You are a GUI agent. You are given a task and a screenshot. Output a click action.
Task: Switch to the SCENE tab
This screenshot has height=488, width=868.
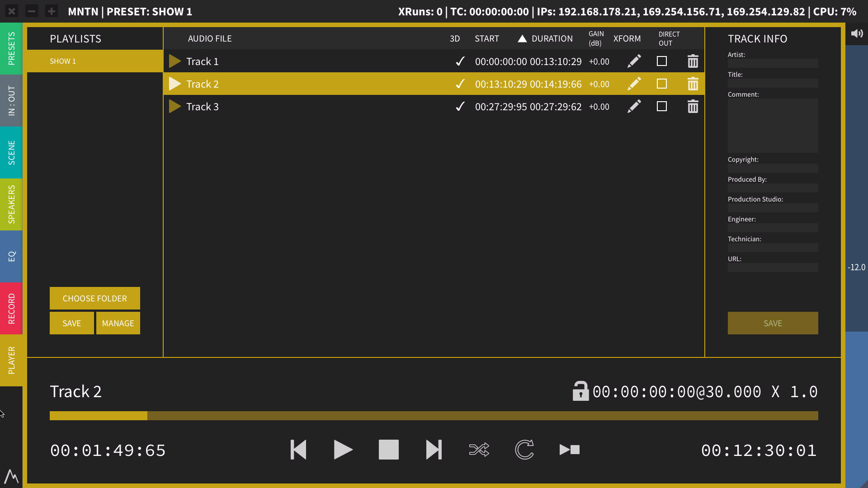11,152
